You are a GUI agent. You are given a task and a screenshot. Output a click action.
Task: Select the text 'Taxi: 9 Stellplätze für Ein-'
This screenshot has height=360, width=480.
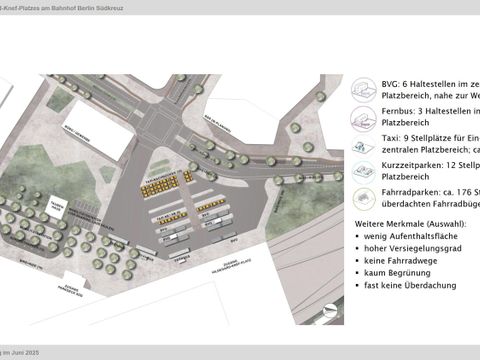tap(431, 138)
